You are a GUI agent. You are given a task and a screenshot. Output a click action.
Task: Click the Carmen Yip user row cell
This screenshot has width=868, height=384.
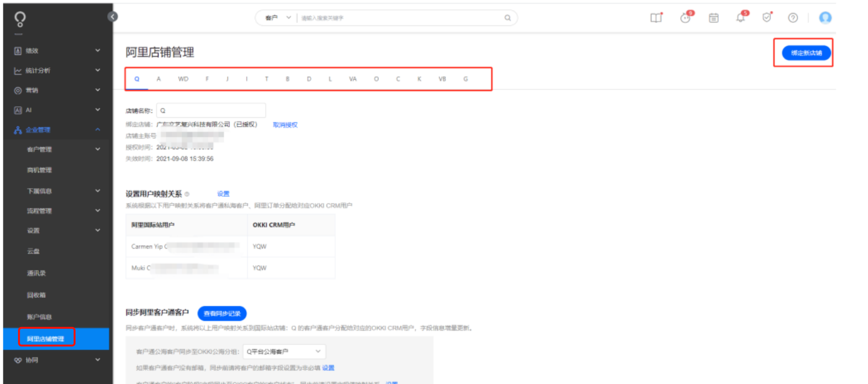click(186, 246)
